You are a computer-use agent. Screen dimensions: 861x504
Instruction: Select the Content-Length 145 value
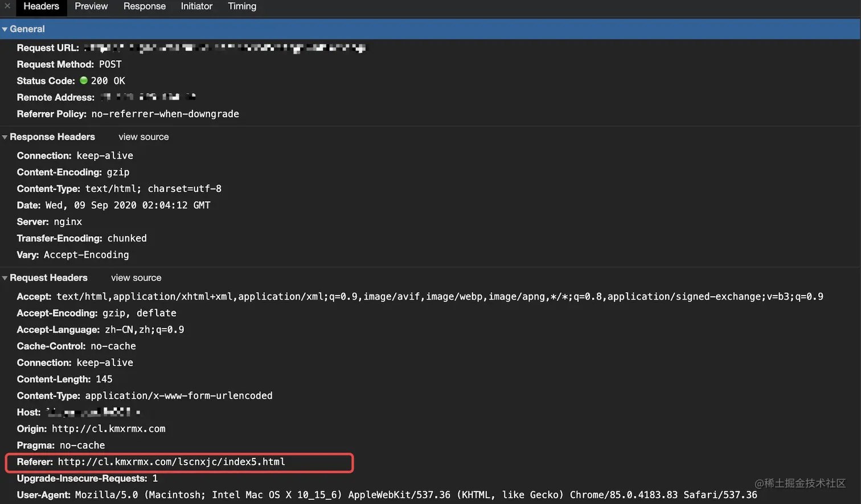click(104, 379)
